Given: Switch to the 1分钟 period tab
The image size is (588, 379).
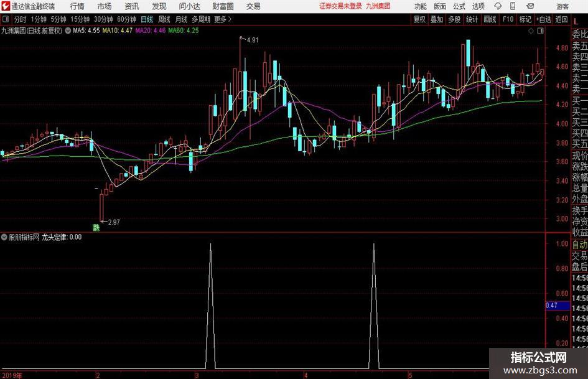Looking at the screenshot, I should (39, 19).
